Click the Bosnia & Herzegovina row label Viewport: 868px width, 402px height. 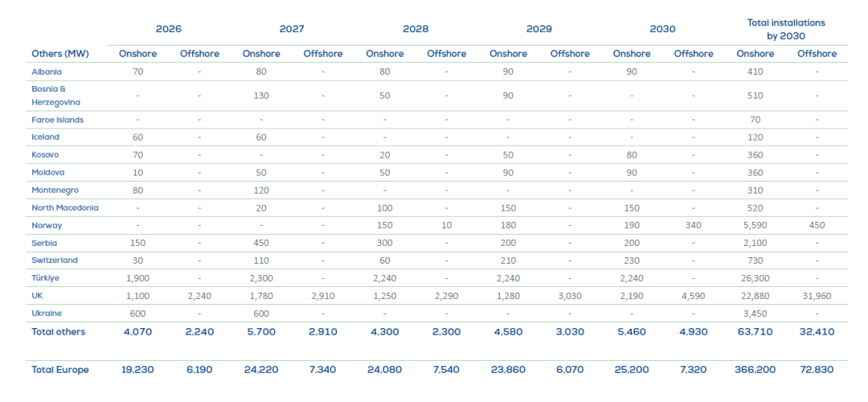(55, 96)
